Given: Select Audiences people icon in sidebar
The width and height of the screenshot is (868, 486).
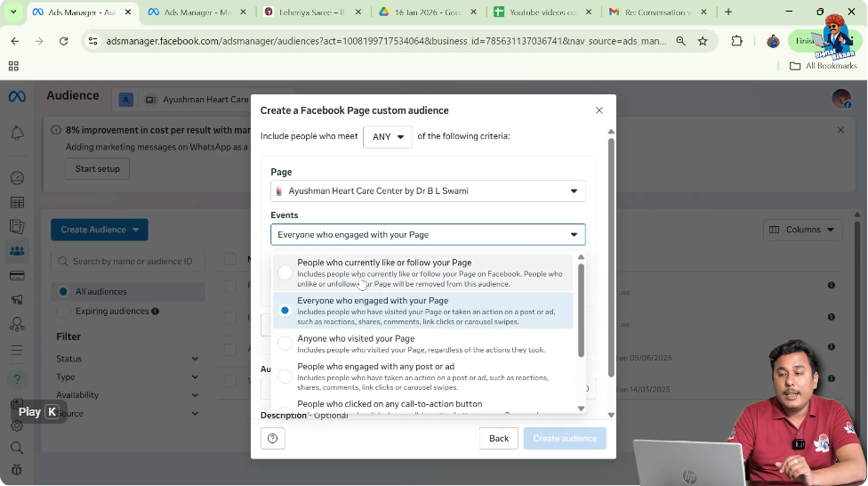Looking at the screenshot, I should point(17,251).
